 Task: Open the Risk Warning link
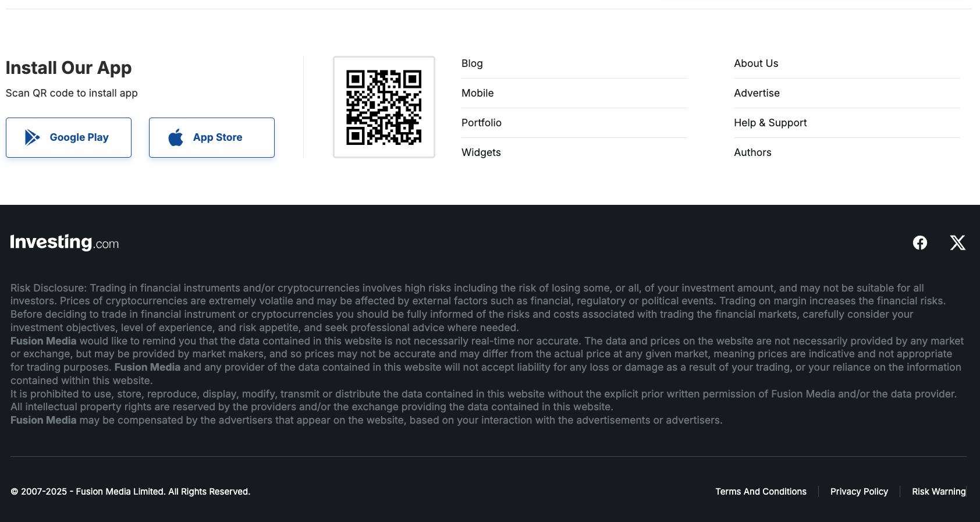(938, 492)
